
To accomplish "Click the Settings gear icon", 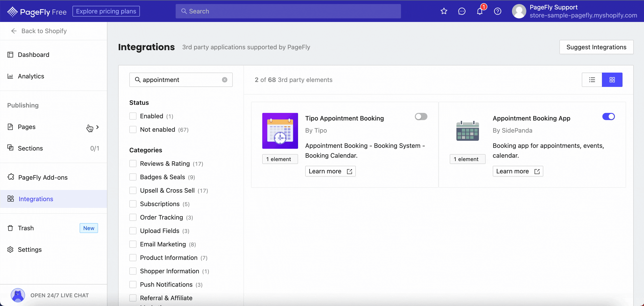I will tap(10, 250).
